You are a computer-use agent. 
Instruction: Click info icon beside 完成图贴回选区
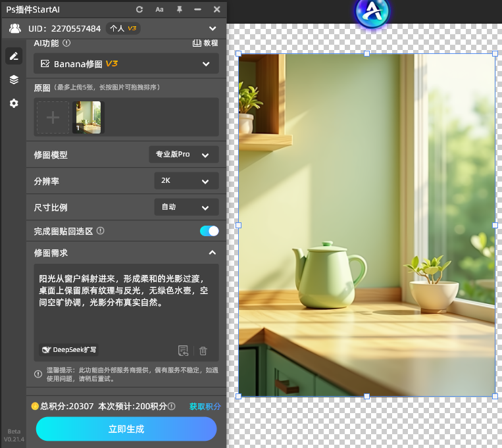pyautogui.click(x=101, y=231)
